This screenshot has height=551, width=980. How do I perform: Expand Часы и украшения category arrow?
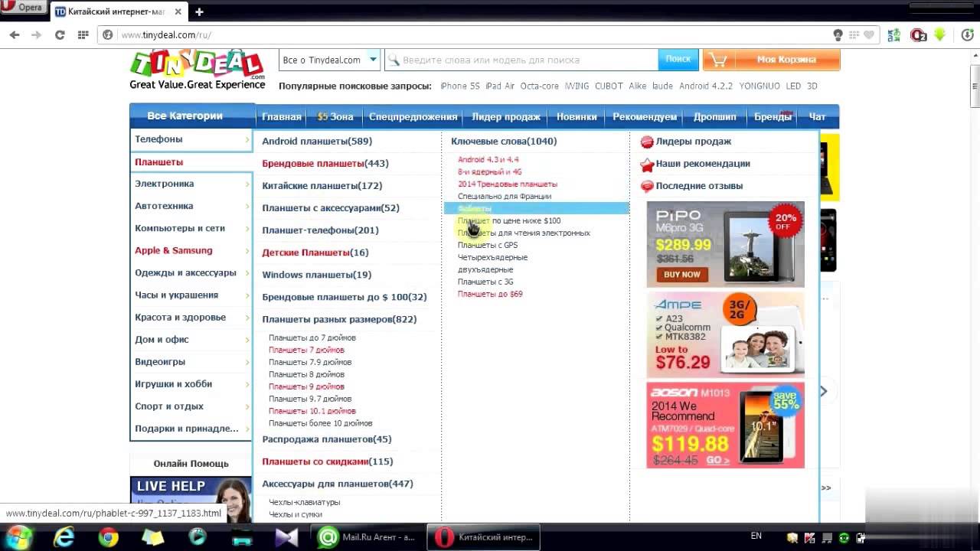(x=247, y=295)
